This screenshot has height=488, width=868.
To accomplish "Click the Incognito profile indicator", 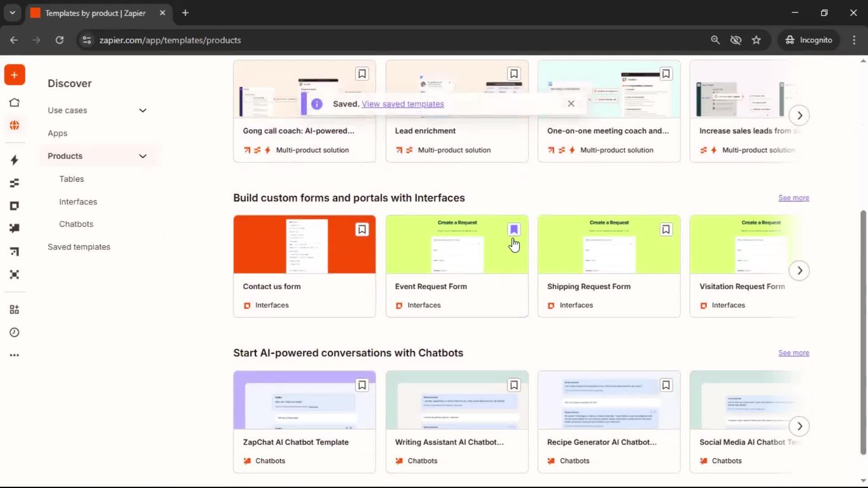I will (x=809, y=40).
